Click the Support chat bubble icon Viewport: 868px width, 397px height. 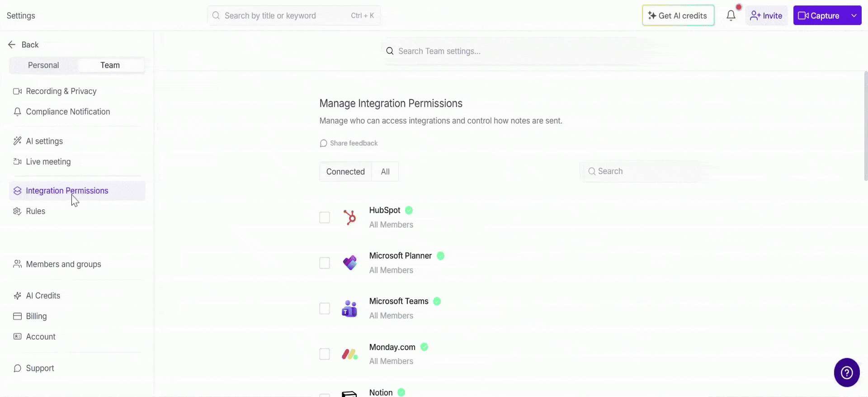click(x=18, y=368)
